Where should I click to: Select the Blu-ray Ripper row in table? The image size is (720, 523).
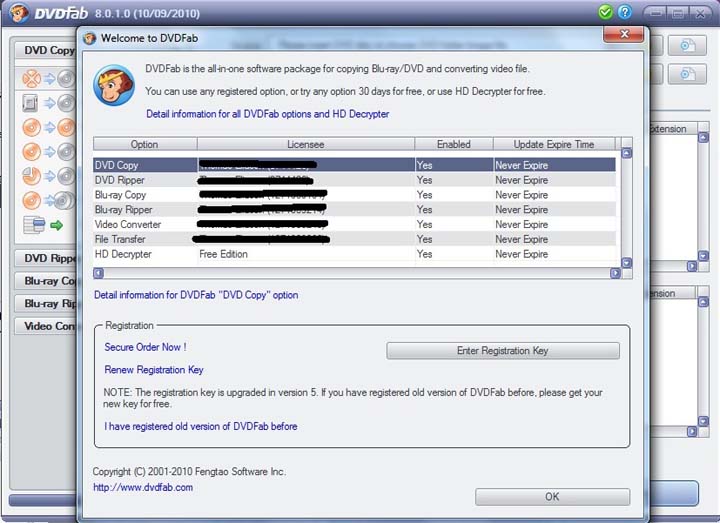[x=354, y=209]
